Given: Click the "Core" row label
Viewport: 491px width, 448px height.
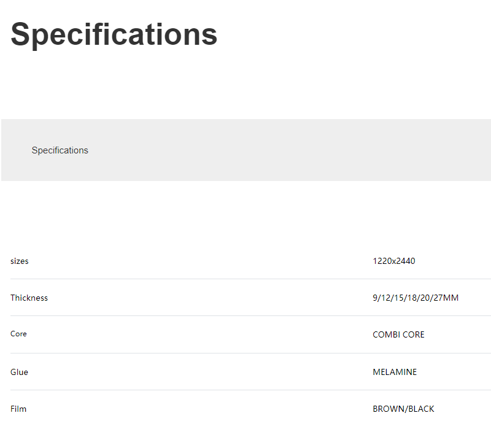Looking at the screenshot, I should [18, 334].
